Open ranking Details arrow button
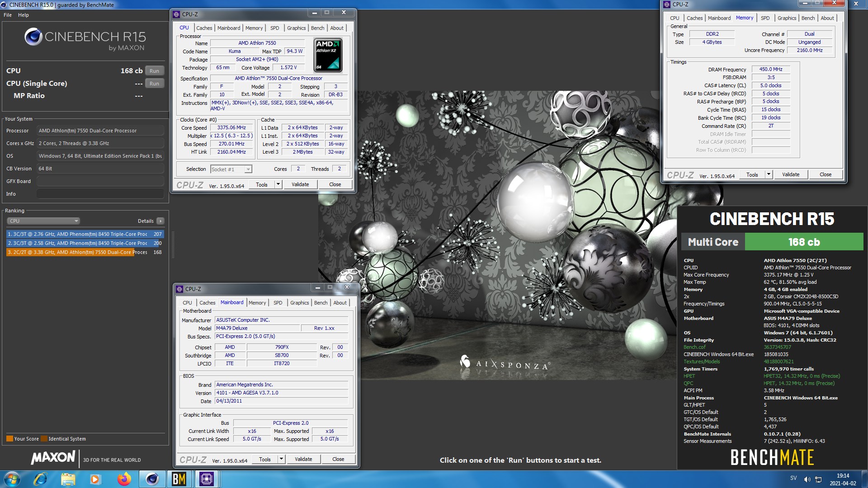 click(x=160, y=221)
